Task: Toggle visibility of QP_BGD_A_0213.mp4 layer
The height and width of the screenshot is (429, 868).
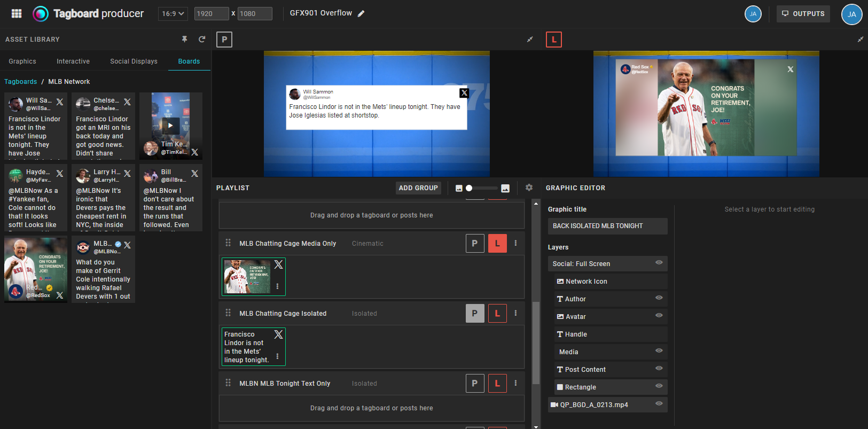Action: point(659,403)
